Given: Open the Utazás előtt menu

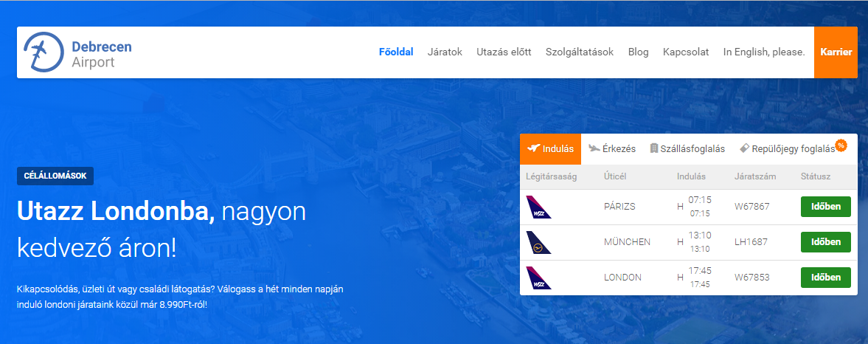Looking at the screenshot, I should (504, 52).
